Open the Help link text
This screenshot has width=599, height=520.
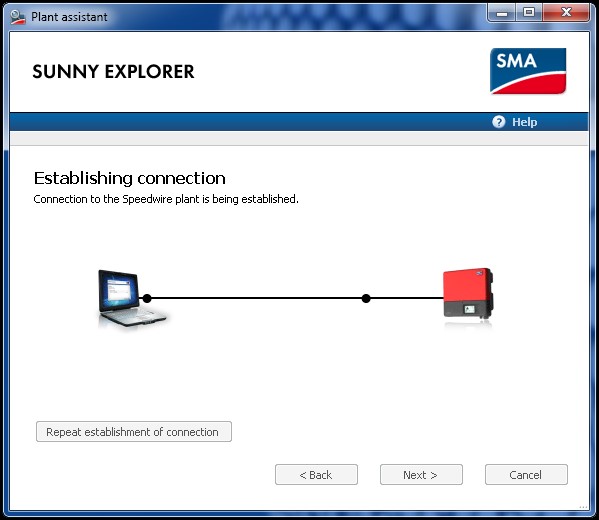[525, 122]
